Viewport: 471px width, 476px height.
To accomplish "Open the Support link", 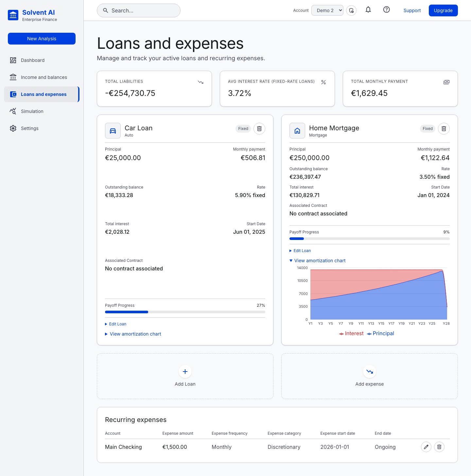I will 412,10.
